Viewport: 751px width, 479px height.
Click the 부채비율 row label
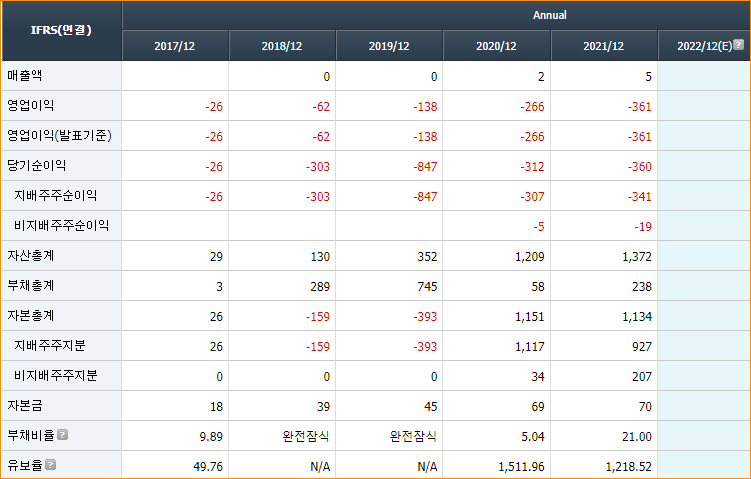coord(31,435)
